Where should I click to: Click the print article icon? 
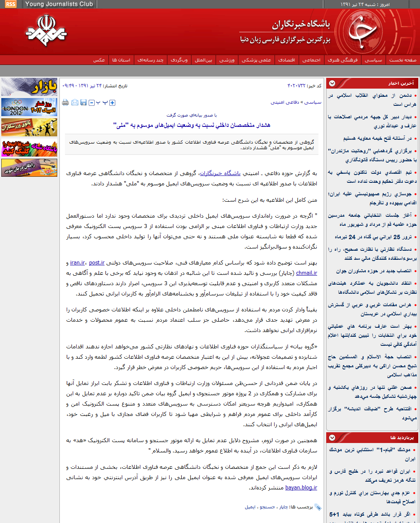point(65,102)
